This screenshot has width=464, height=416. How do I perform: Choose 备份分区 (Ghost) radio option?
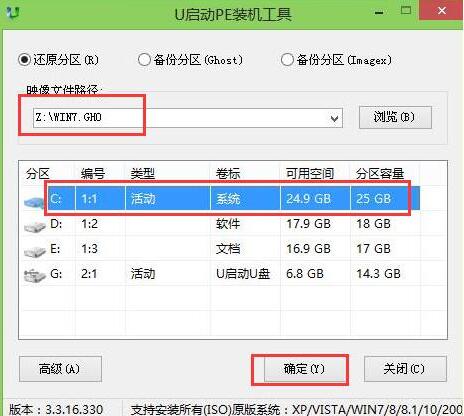click(x=144, y=60)
